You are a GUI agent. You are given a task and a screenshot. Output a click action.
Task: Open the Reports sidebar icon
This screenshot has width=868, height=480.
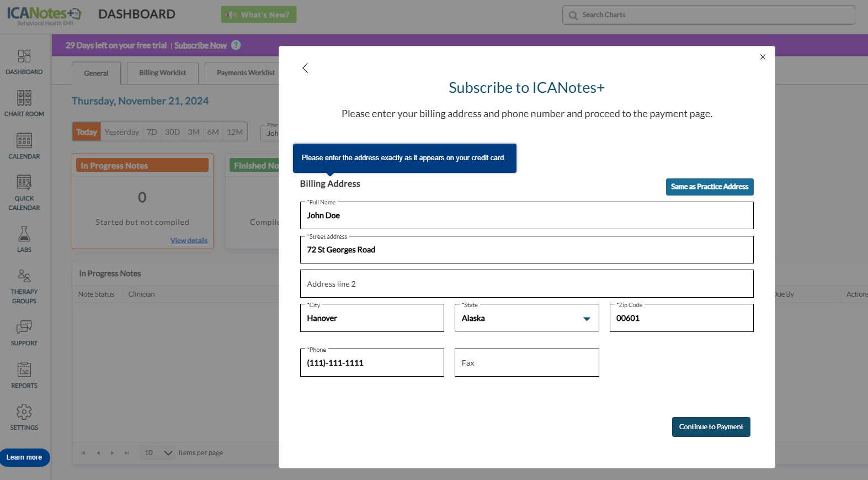tap(24, 370)
